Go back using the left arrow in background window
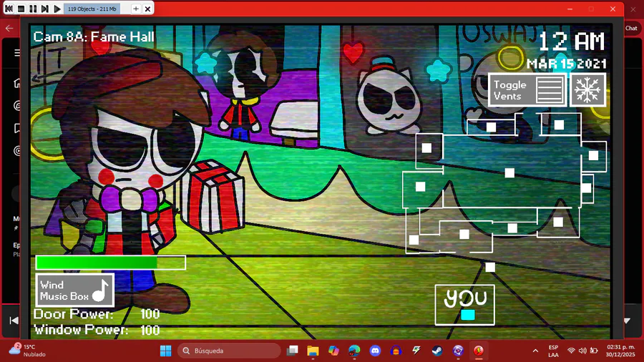 (9, 29)
